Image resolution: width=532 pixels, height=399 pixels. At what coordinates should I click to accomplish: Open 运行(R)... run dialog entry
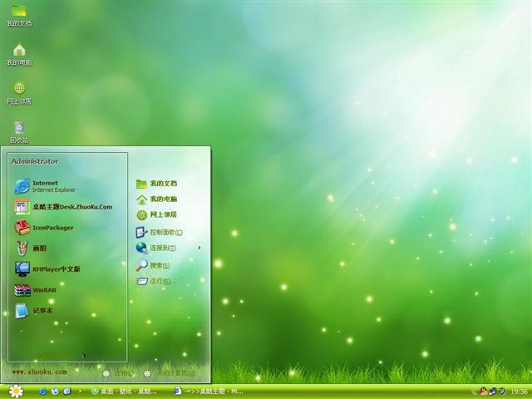(x=156, y=281)
